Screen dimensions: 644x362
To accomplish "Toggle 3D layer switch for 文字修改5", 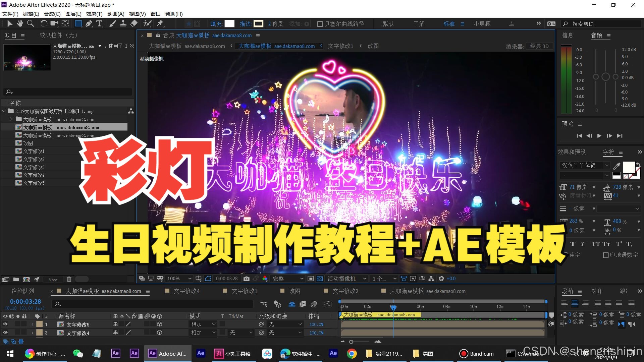I will (x=160, y=324).
